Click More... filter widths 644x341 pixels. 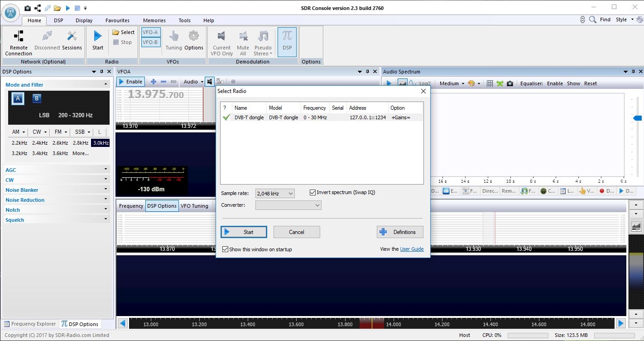(x=81, y=153)
